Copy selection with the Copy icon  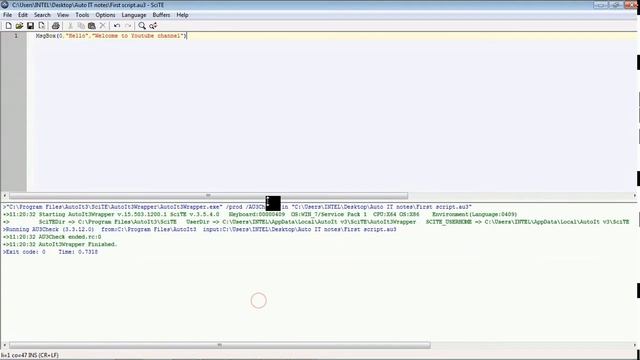click(x=81, y=26)
